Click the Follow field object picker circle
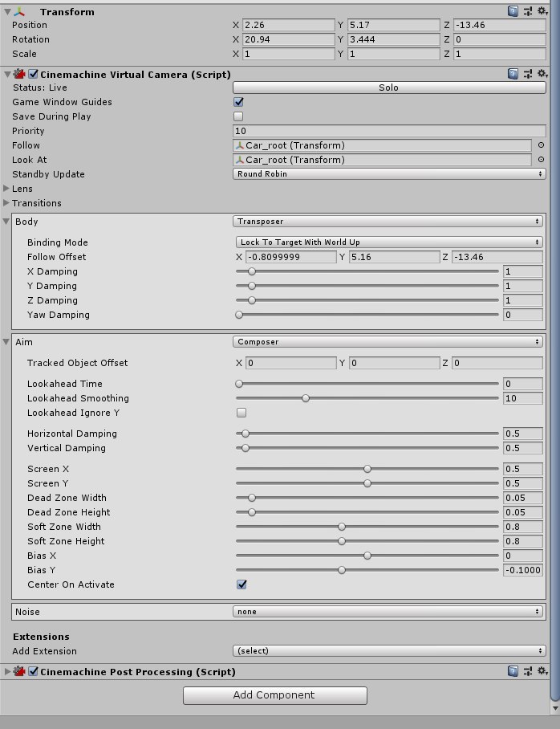The width and height of the screenshot is (560, 729). click(541, 145)
